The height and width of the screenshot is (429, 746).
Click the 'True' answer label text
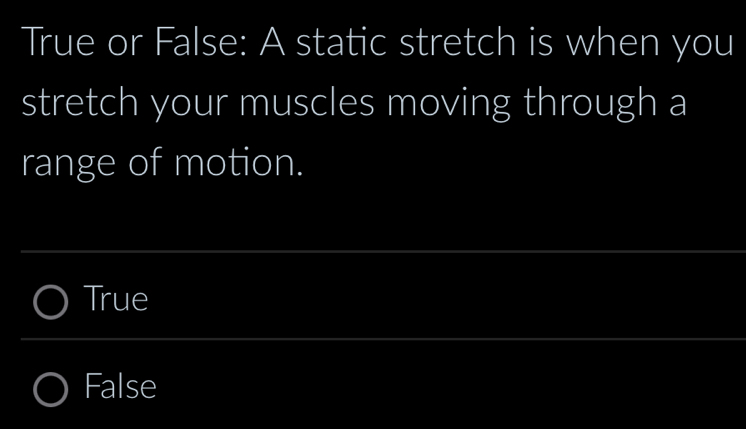pyautogui.click(x=117, y=299)
